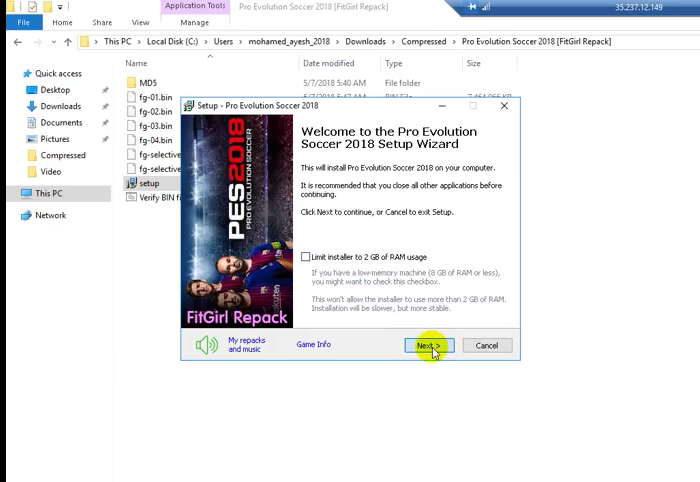Navigate to This PC in address bar
The image size is (700, 482).
coord(118,42)
